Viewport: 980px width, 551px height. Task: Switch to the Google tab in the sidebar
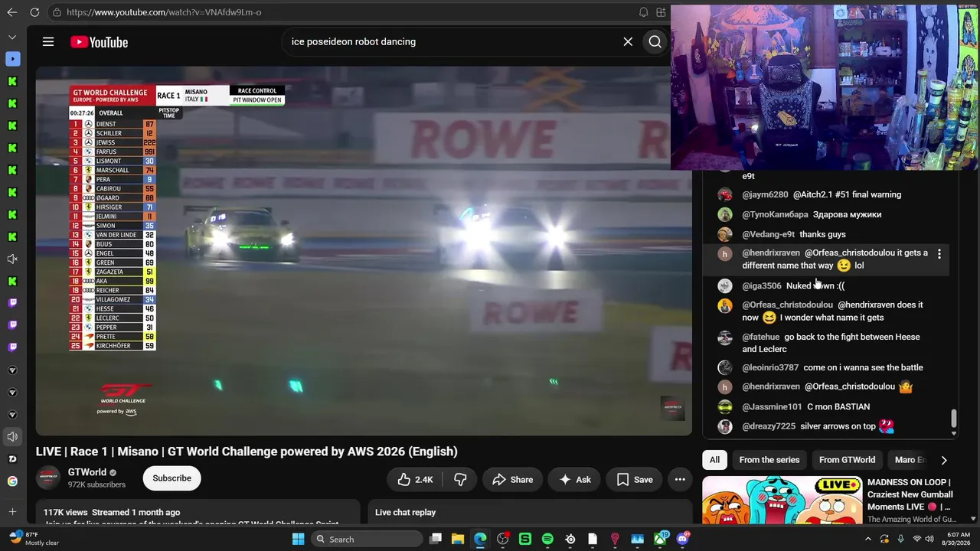tap(12, 481)
